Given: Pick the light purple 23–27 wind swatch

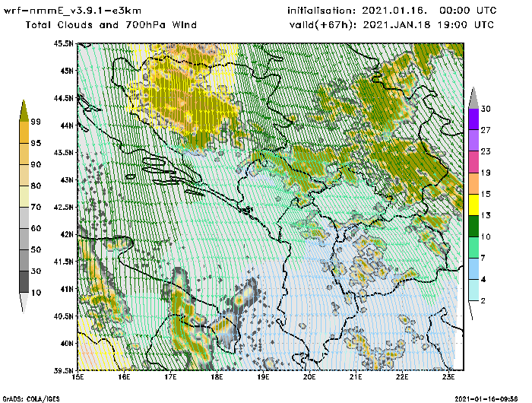Looking at the screenshot, I should point(473,141).
